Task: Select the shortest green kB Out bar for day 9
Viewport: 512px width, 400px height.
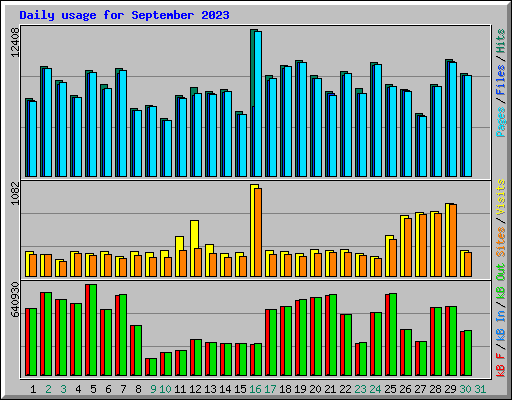Action: tap(153, 367)
